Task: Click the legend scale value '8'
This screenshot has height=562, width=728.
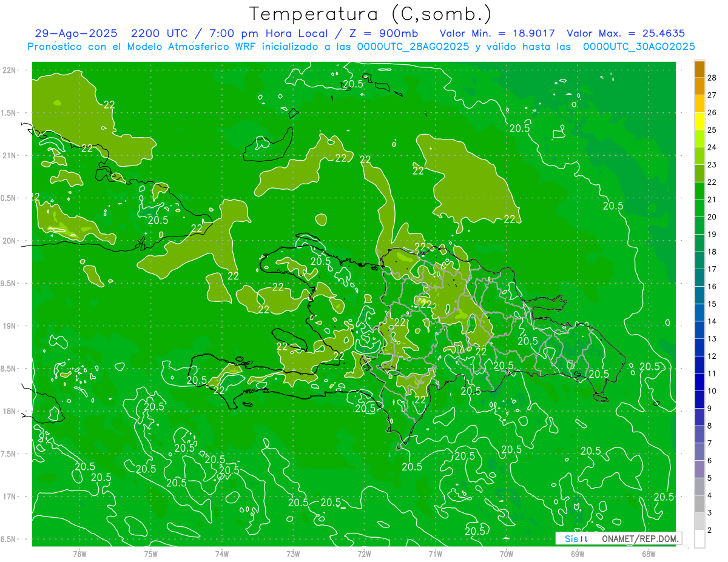Action: (710, 426)
